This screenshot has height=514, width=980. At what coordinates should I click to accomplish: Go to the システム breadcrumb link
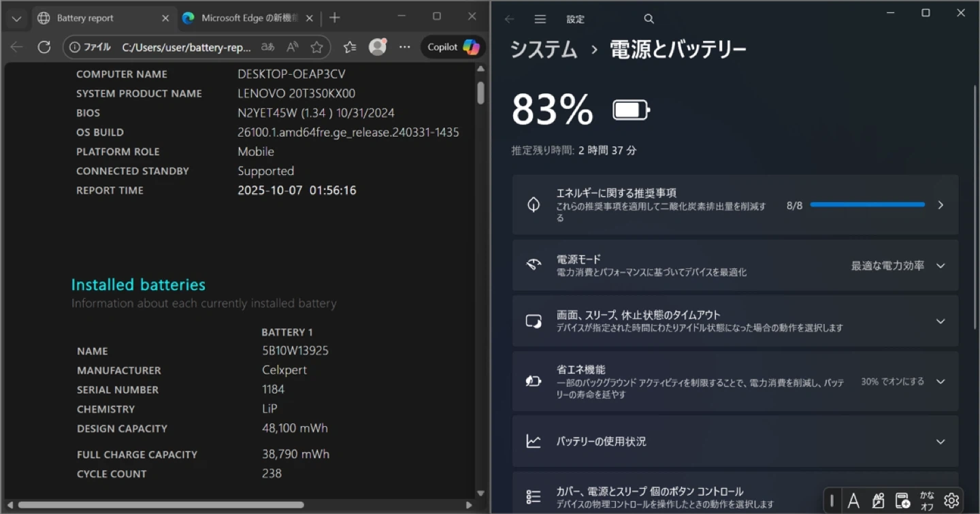pyautogui.click(x=544, y=49)
